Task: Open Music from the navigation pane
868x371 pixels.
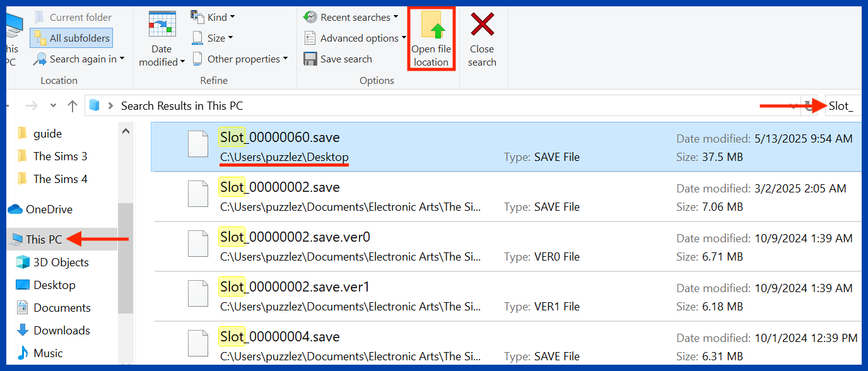Action: tap(48, 353)
